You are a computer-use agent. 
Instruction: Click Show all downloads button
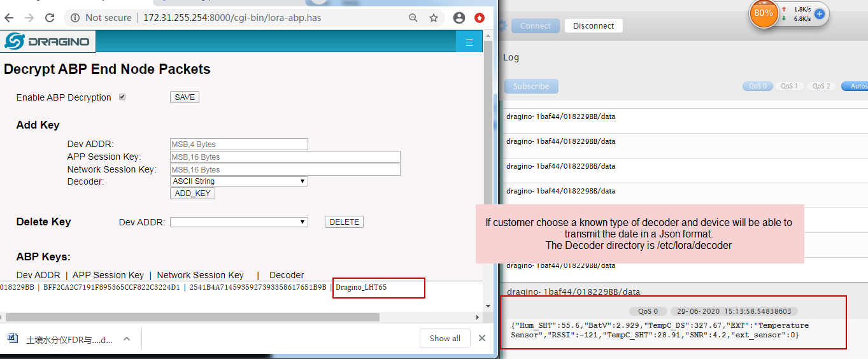tap(445, 338)
